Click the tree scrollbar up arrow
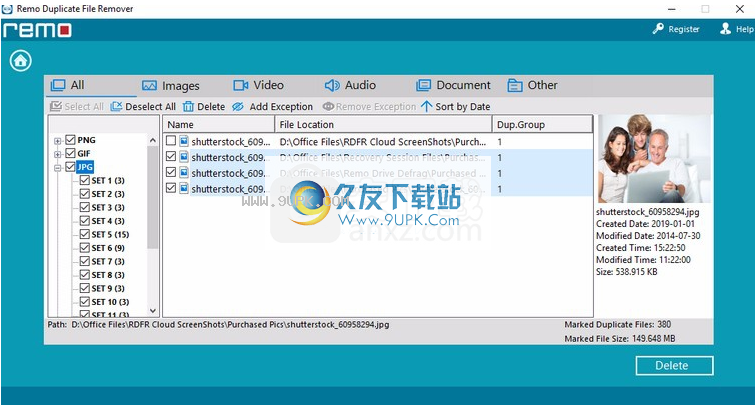The height and width of the screenshot is (407, 756). (153, 140)
